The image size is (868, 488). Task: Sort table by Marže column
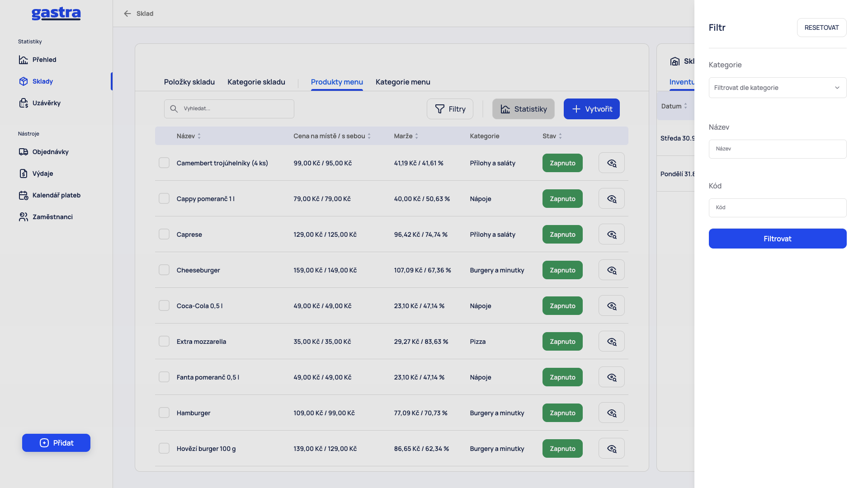[406, 136]
